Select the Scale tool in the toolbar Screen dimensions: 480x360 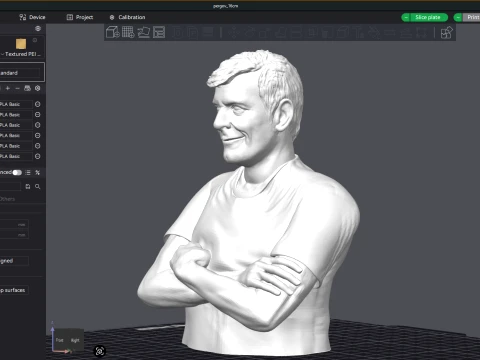[264, 32]
